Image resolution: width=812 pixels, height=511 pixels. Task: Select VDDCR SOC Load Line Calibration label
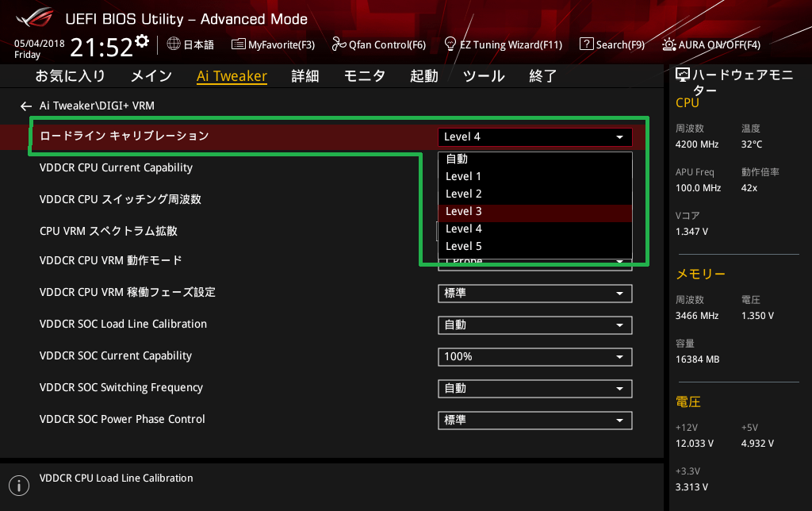(x=123, y=324)
